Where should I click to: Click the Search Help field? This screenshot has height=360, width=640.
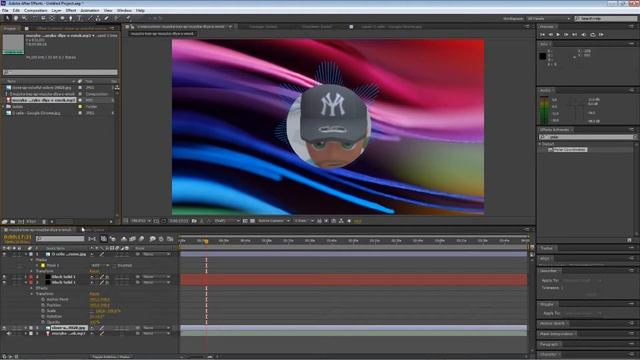point(605,18)
